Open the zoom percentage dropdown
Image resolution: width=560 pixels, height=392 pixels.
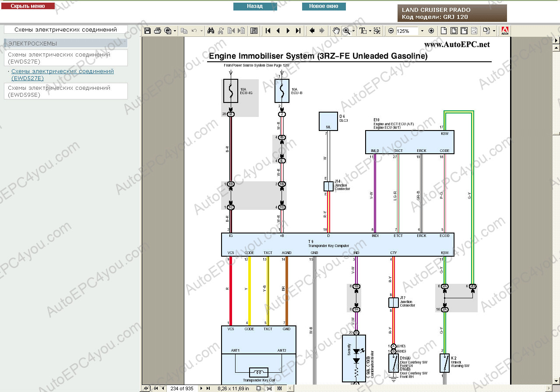coord(422,31)
